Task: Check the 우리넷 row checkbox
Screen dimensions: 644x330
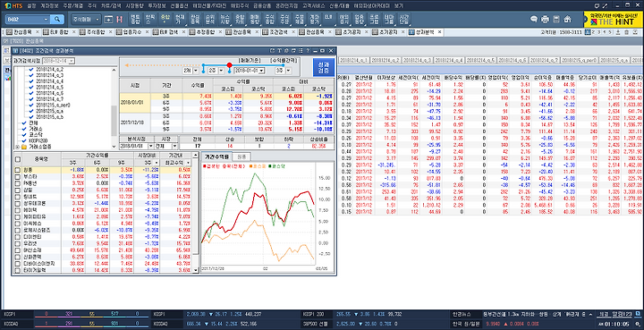Action: pyautogui.click(x=18, y=243)
